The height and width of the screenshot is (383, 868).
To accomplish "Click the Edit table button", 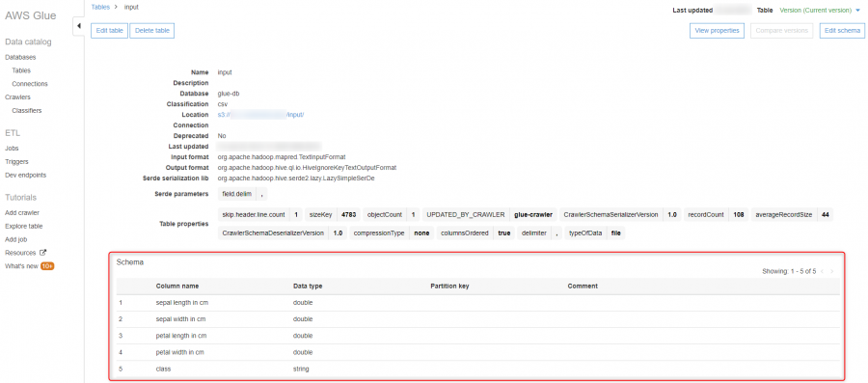I will pyautogui.click(x=110, y=31).
